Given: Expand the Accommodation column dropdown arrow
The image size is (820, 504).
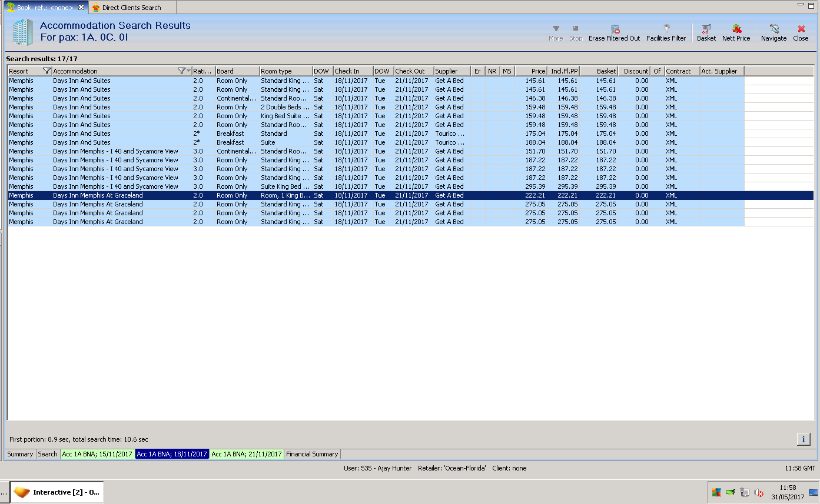Looking at the screenshot, I should point(189,71).
